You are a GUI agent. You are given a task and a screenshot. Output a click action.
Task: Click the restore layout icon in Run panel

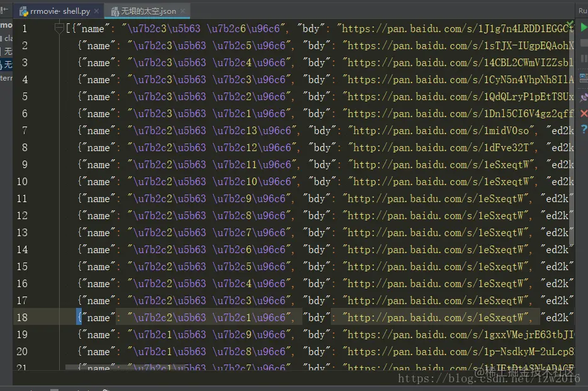[584, 78]
